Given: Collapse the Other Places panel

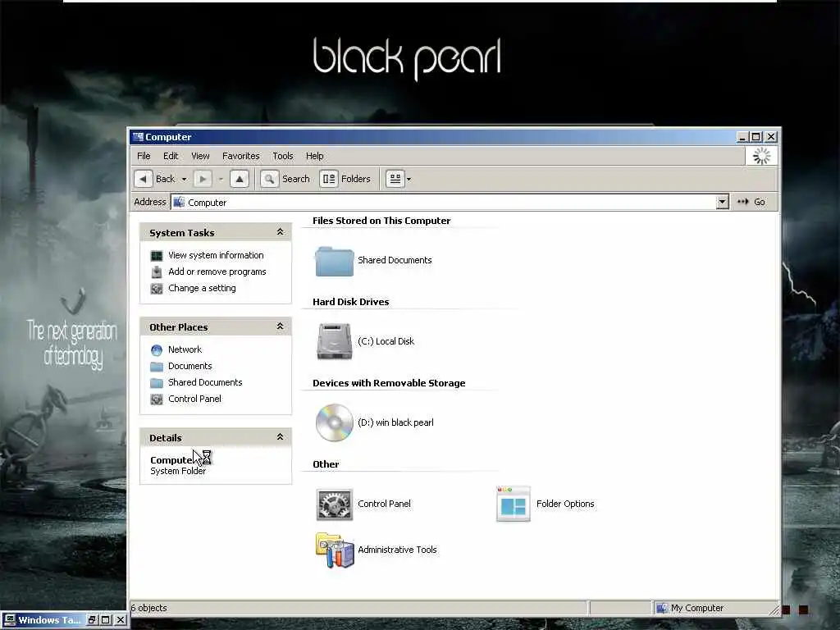Looking at the screenshot, I should (280, 326).
